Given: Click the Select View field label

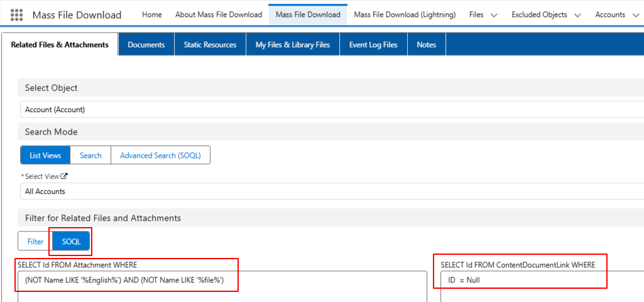Looking at the screenshot, I should [42, 176].
